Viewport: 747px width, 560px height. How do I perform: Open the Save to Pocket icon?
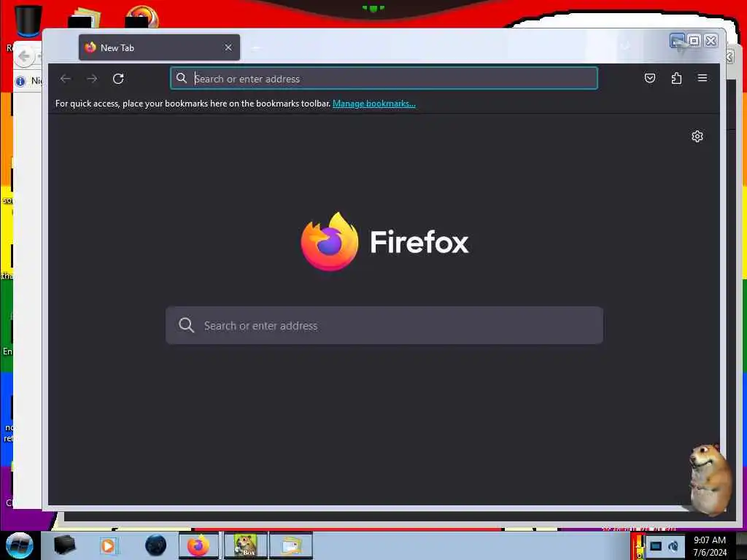coord(650,78)
